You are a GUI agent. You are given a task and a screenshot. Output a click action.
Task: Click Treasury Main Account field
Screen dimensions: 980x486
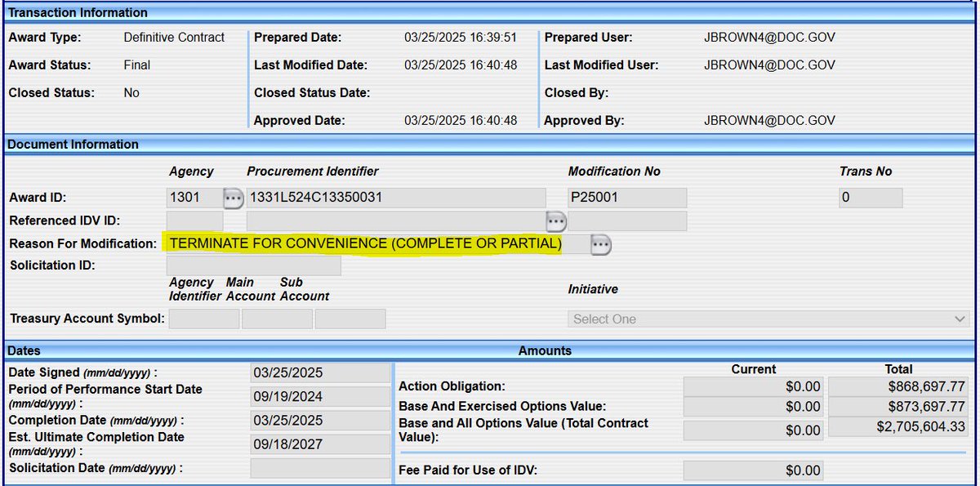click(277, 319)
